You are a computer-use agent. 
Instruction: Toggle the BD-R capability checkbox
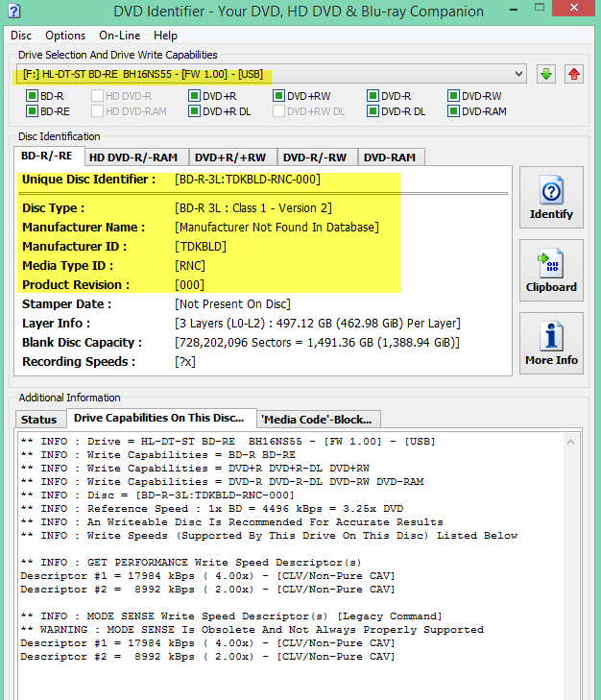[32, 96]
